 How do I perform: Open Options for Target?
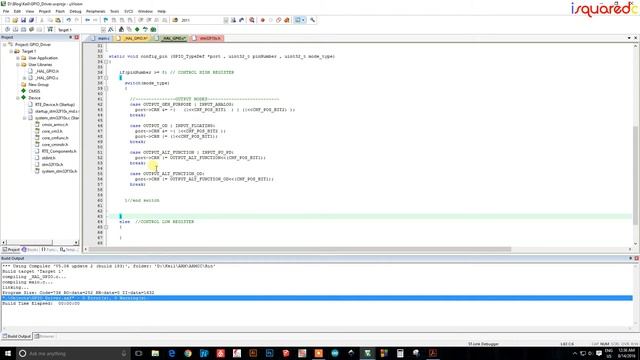(x=111, y=29)
